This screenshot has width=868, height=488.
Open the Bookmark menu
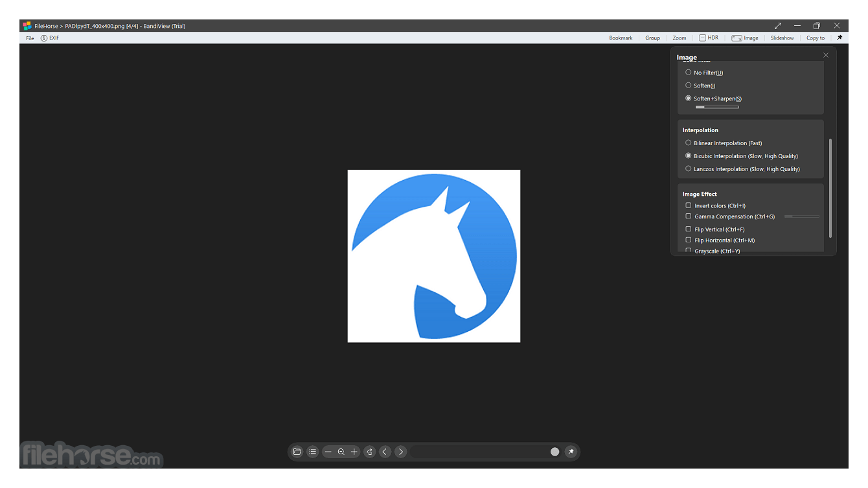click(621, 38)
